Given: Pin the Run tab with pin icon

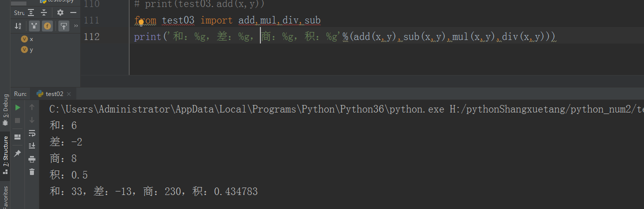Looking at the screenshot, I should coord(17,153).
